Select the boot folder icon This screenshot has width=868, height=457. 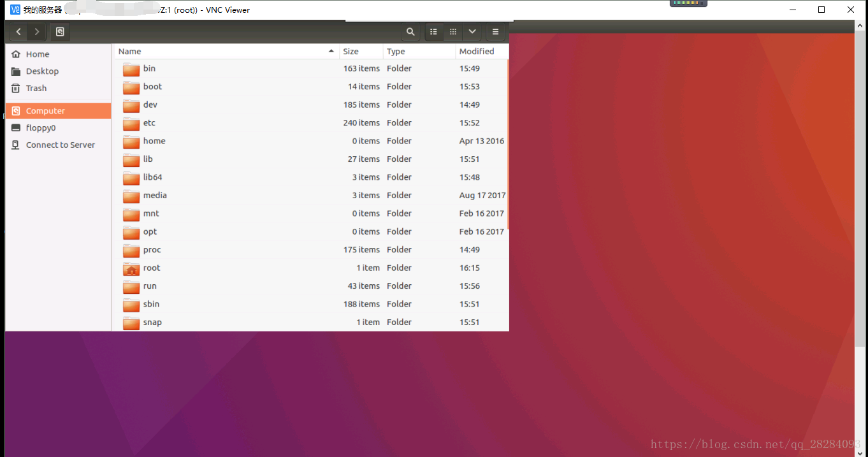tap(131, 87)
